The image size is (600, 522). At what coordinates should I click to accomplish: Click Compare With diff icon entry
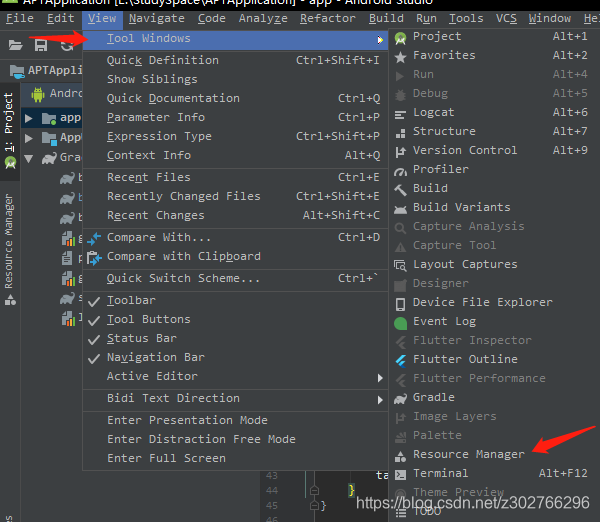click(x=94, y=238)
